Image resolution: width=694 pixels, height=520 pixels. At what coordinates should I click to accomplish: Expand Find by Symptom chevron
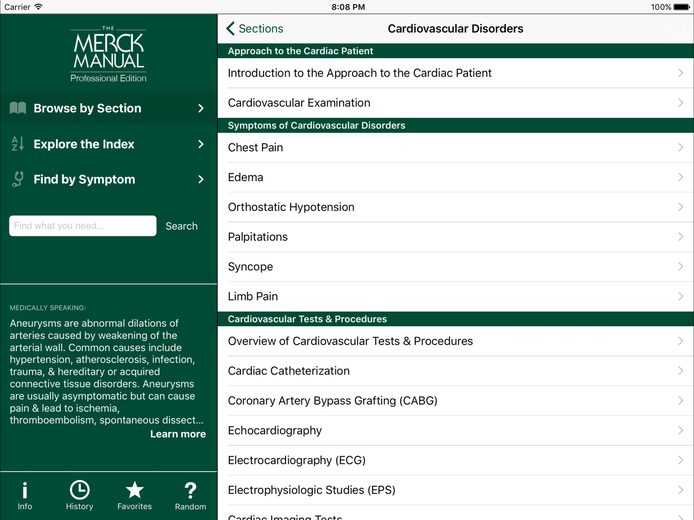(x=201, y=179)
